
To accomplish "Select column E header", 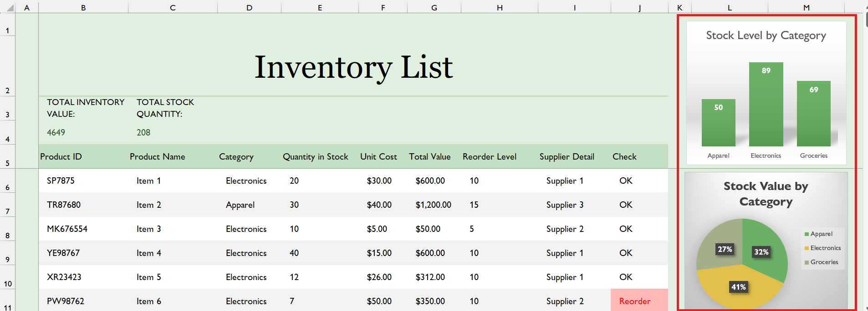I will tap(320, 8).
